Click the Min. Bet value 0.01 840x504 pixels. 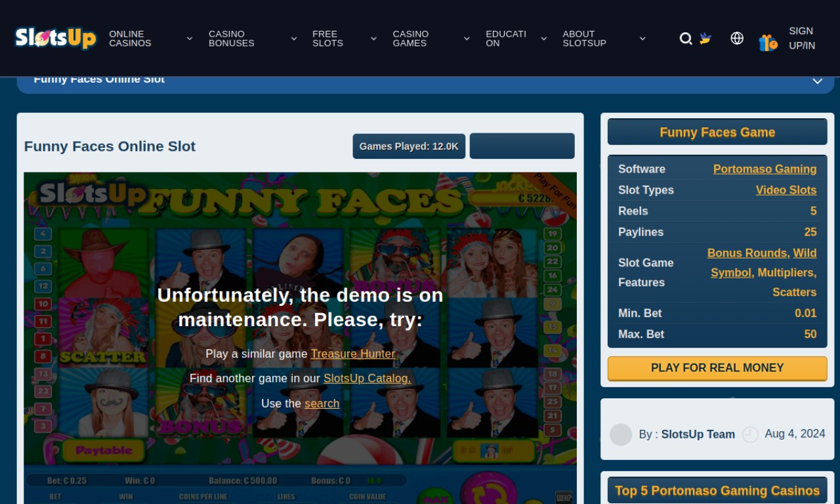click(x=806, y=314)
